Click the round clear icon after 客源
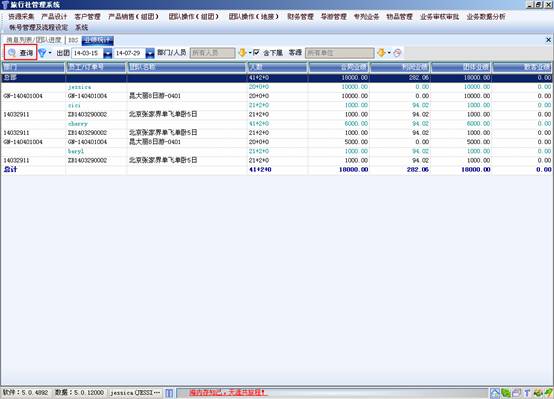The width and height of the screenshot is (554, 399). click(x=397, y=53)
